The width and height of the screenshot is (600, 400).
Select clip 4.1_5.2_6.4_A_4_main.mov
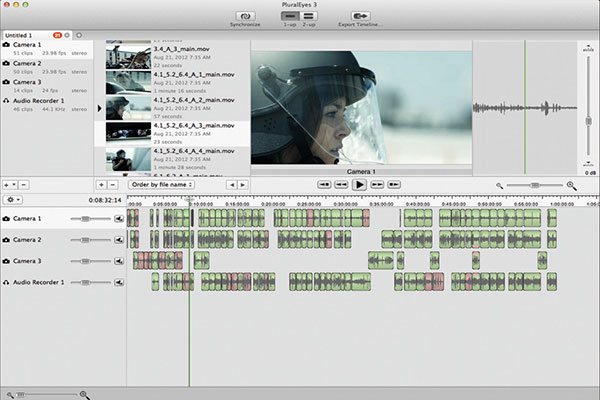coord(172,159)
